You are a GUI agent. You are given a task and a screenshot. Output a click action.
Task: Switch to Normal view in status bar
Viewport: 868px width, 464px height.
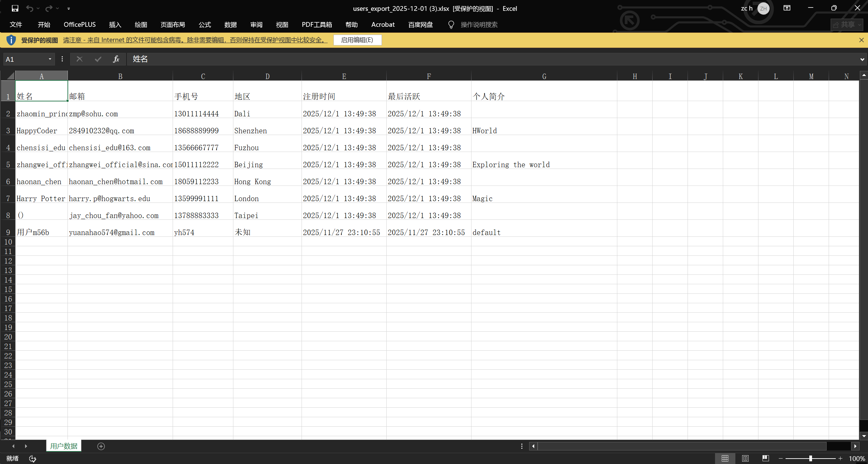pyautogui.click(x=725, y=459)
